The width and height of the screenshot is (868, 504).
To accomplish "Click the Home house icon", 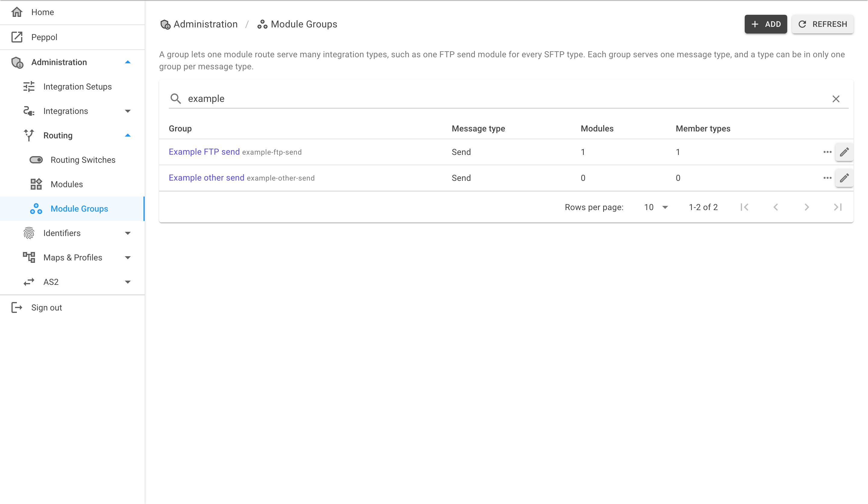I will [17, 12].
